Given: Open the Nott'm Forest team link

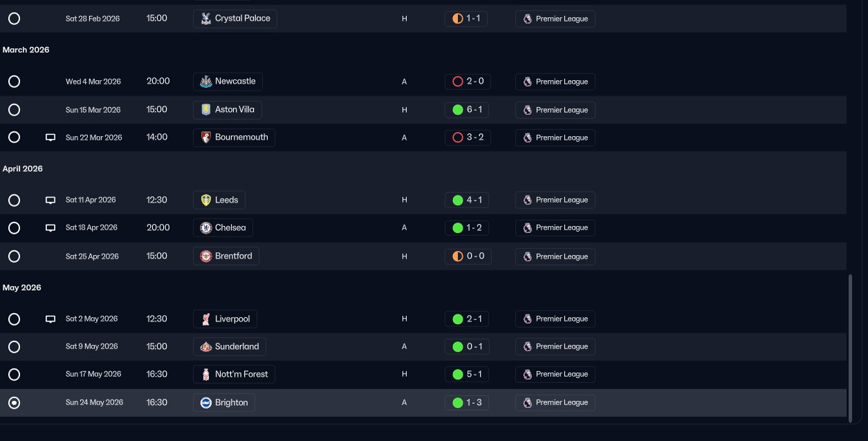Looking at the screenshot, I should pos(234,374).
